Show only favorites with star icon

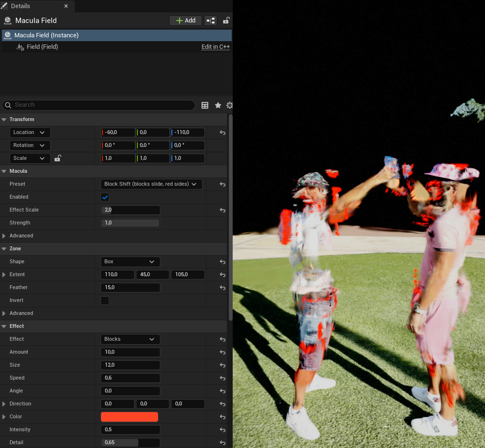pos(218,105)
